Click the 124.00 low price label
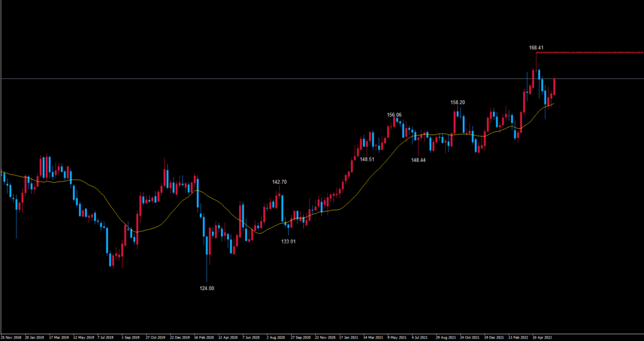Image resolution: width=644 pixels, height=341 pixels. click(x=206, y=288)
